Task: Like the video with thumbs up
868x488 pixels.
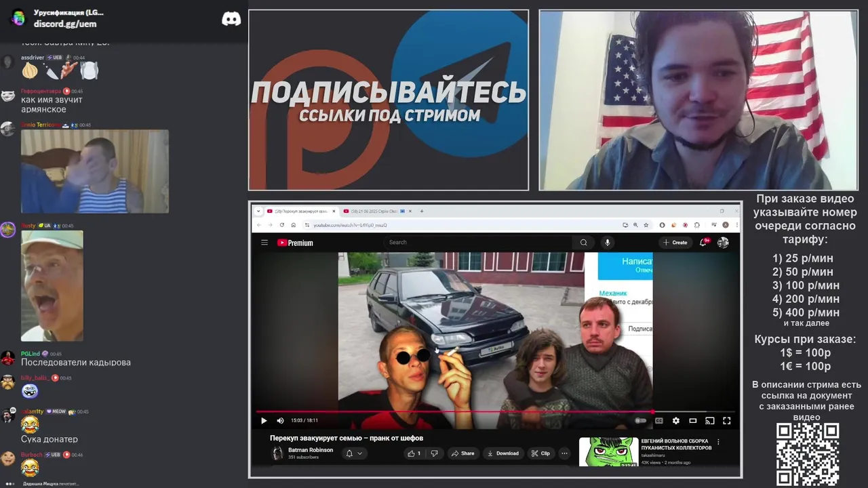Action: [414, 453]
